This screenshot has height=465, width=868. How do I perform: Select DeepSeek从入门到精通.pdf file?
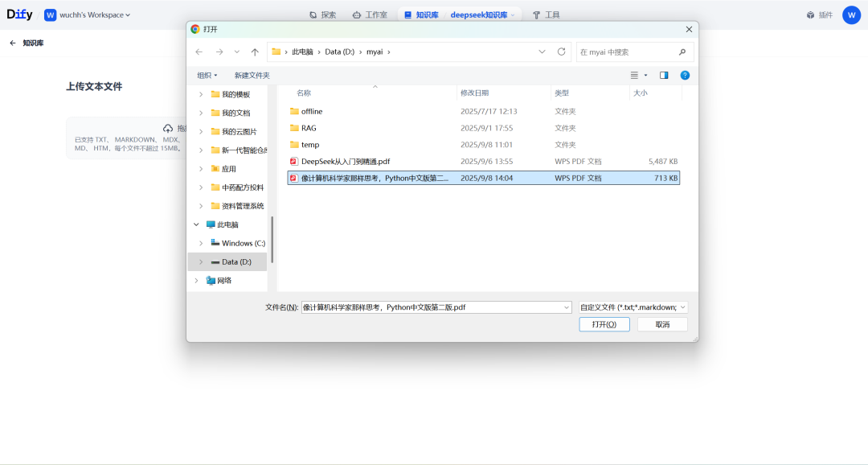click(x=483, y=161)
